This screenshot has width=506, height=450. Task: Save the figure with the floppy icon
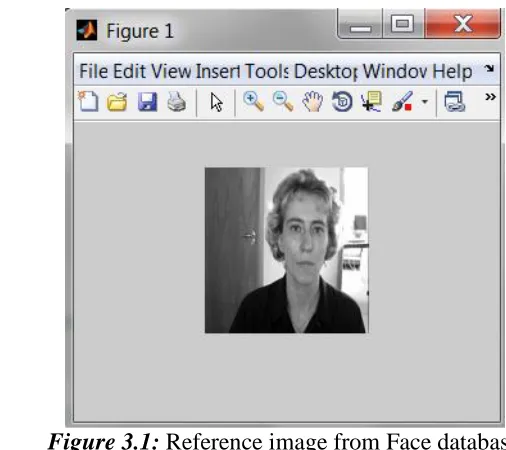point(147,102)
